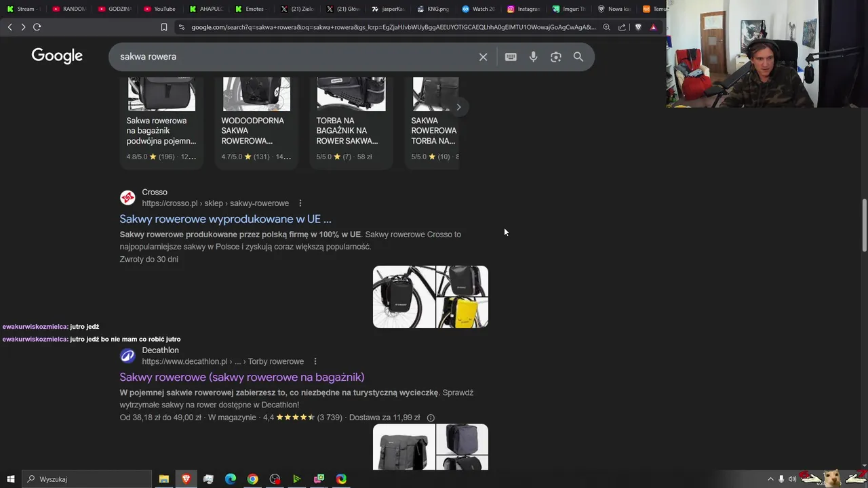
Task: Submit search with magnifier button
Action: coord(578,57)
